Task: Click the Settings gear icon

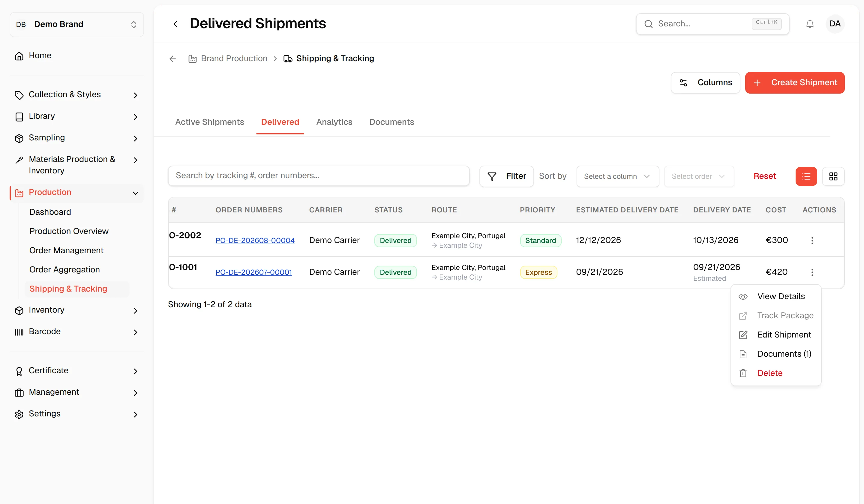Action: click(19, 414)
